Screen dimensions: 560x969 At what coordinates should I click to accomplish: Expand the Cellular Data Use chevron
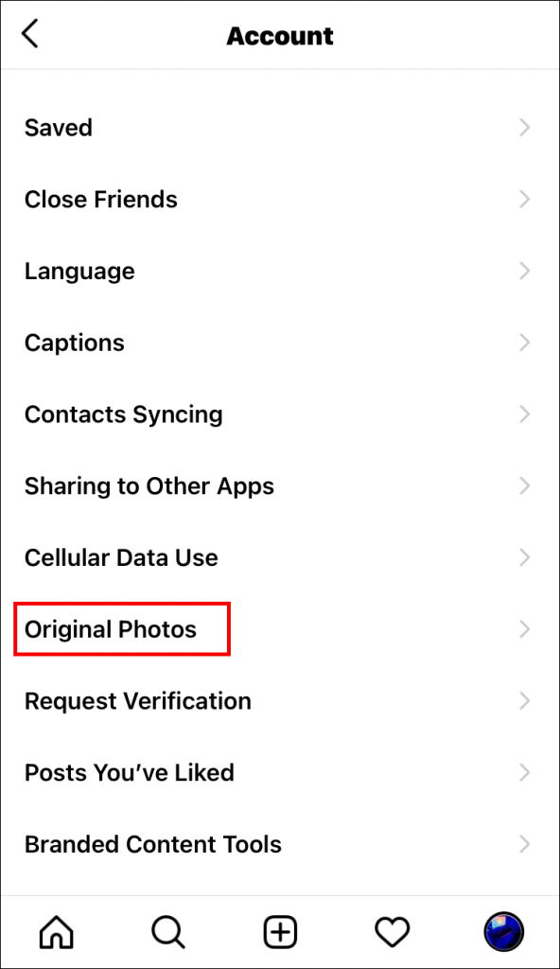click(526, 557)
